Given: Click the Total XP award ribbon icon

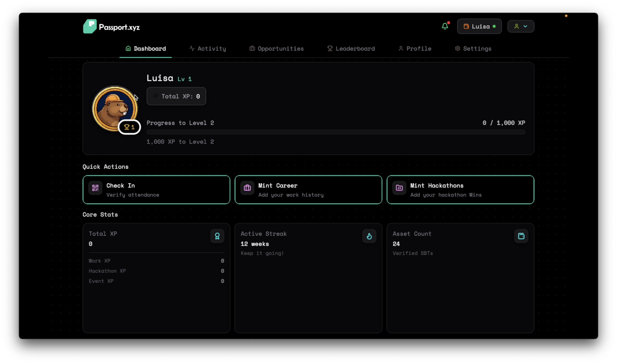Looking at the screenshot, I should [217, 236].
